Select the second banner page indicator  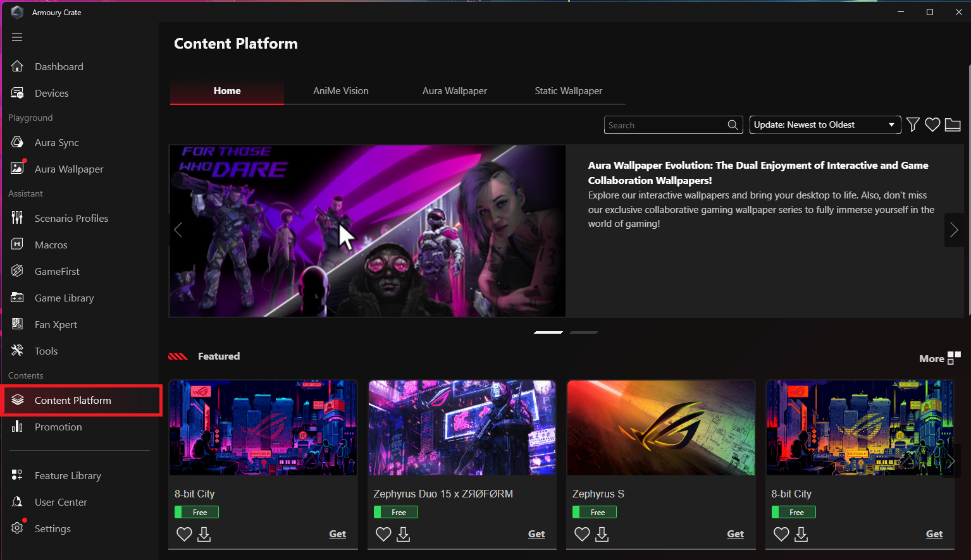point(584,332)
